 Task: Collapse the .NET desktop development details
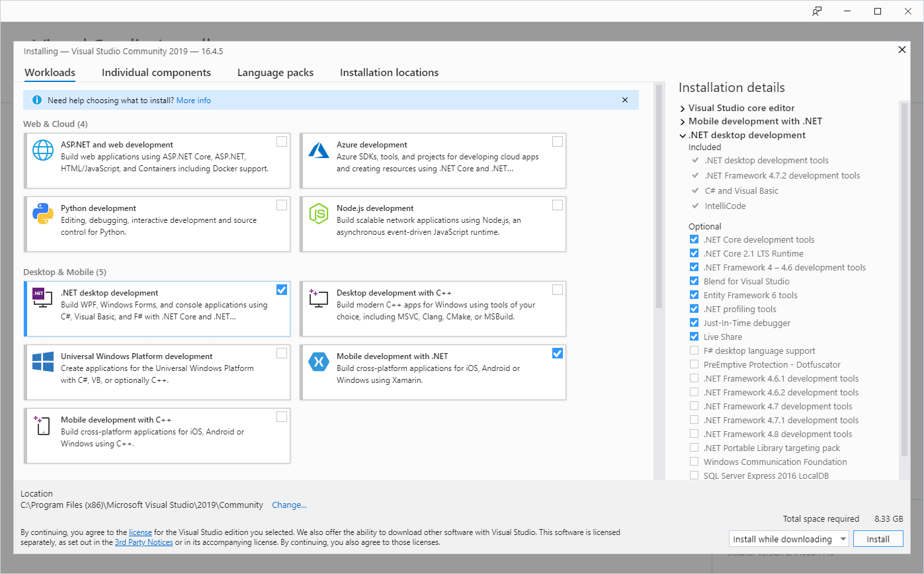[x=683, y=135]
